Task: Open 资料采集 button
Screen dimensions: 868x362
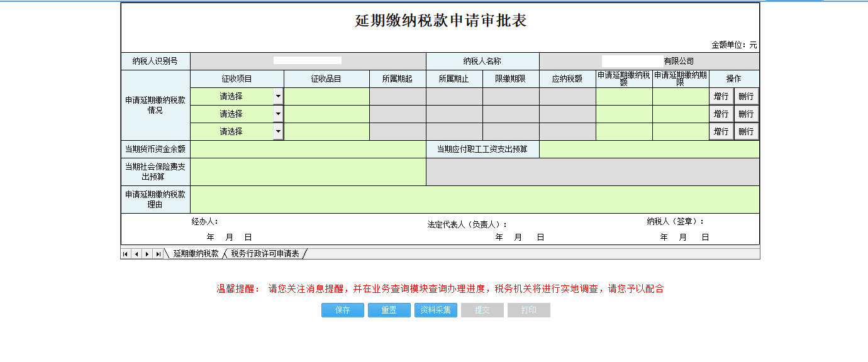Action: click(x=436, y=310)
